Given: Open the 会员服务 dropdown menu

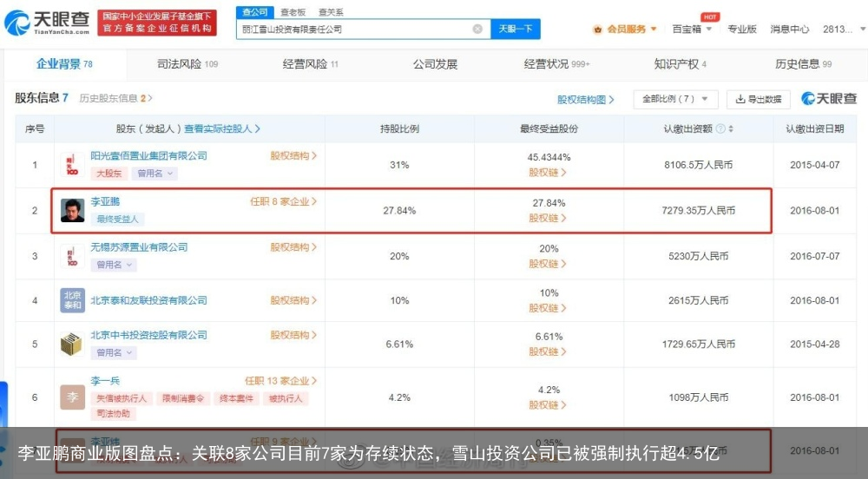Looking at the screenshot, I should click(x=625, y=30).
